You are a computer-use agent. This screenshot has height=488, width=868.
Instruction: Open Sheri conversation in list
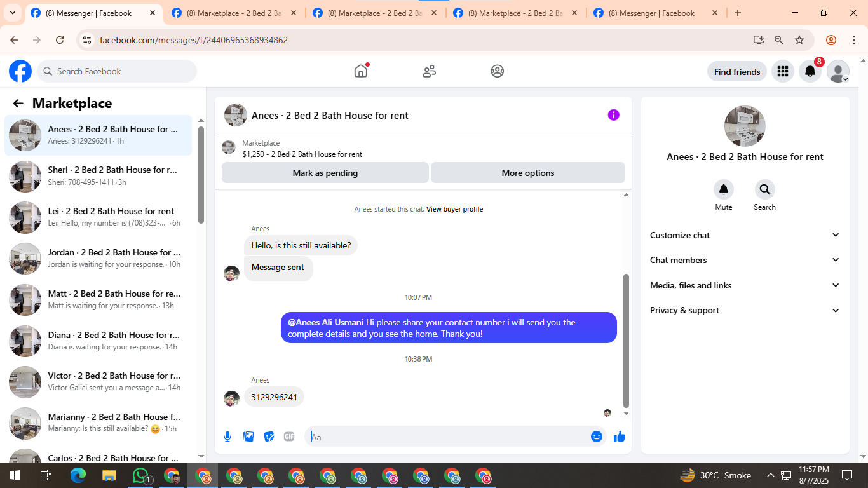[98, 176]
